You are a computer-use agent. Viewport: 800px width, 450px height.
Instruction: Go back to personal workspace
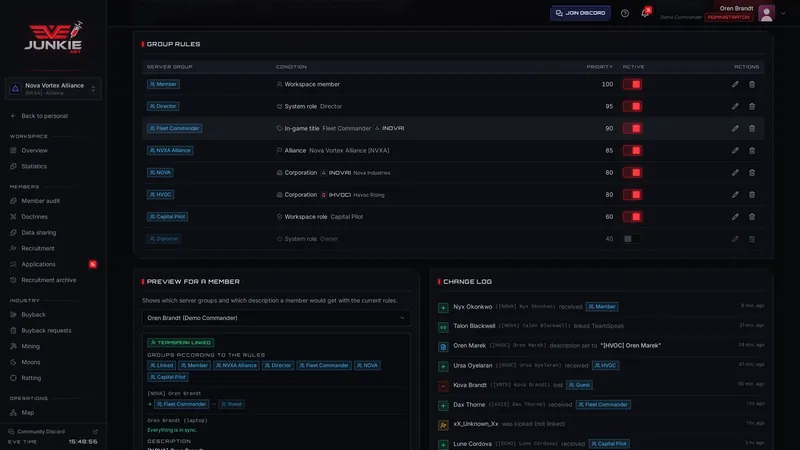pyautogui.click(x=44, y=116)
